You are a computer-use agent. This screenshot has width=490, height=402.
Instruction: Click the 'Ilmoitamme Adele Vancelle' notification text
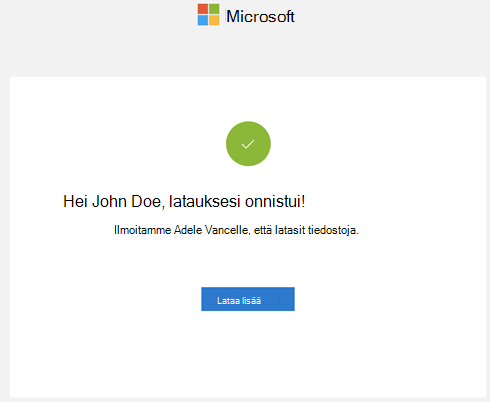click(x=236, y=230)
